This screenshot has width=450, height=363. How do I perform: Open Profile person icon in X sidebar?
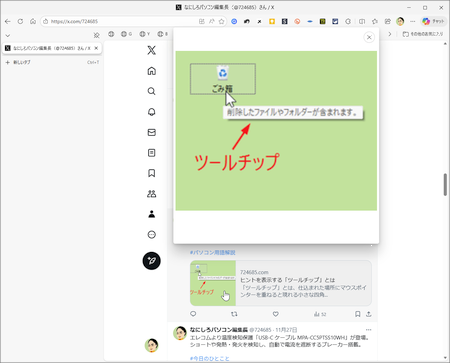(152, 214)
